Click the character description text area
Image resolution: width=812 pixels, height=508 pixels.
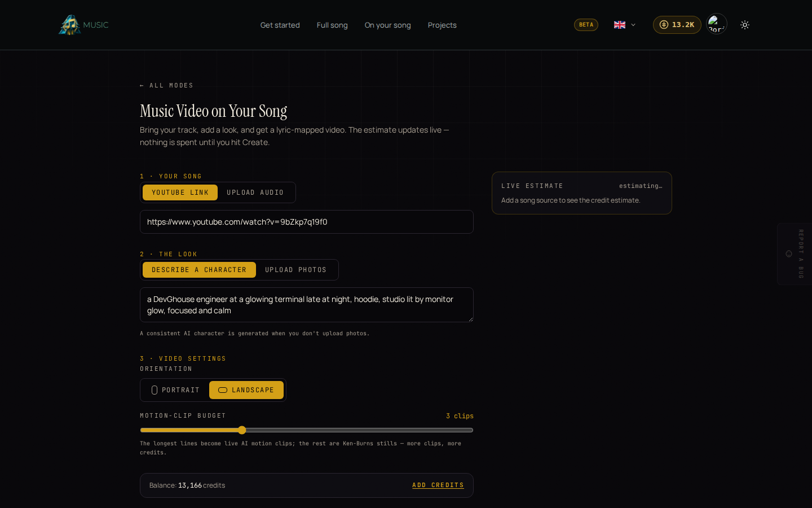click(307, 305)
